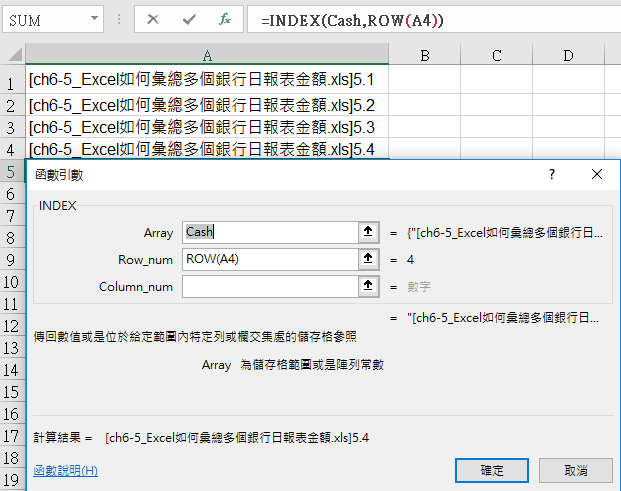This screenshot has height=491, width=621.
Task: Select column A header
Action: point(207,54)
